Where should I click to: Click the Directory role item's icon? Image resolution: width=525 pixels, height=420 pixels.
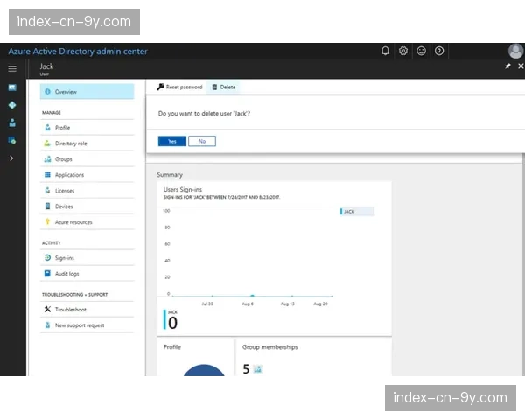click(x=47, y=143)
